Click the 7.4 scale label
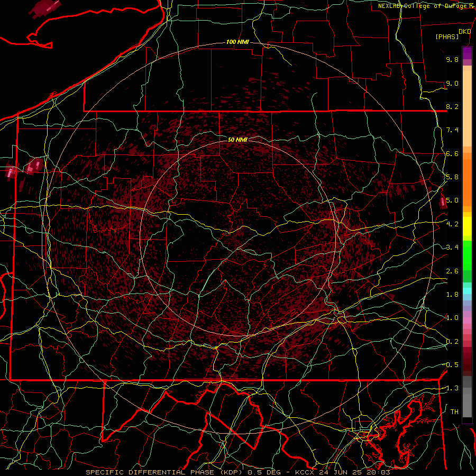 click(452, 130)
